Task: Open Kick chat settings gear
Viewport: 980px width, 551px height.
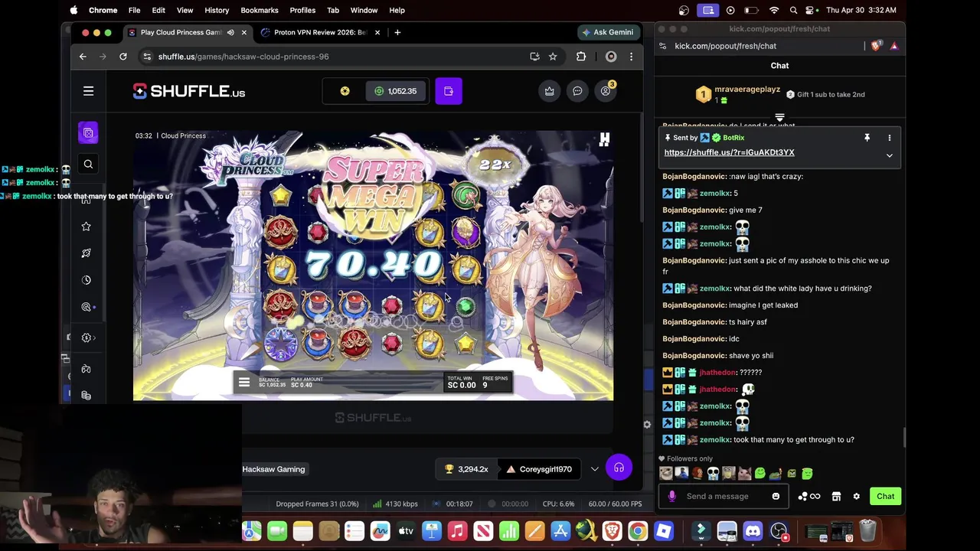Action: pyautogui.click(x=857, y=496)
